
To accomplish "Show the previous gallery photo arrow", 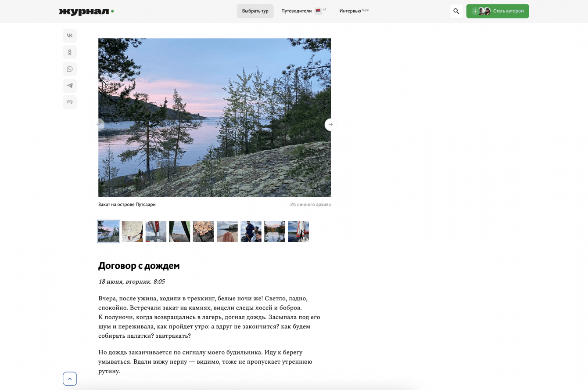I will (x=98, y=125).
